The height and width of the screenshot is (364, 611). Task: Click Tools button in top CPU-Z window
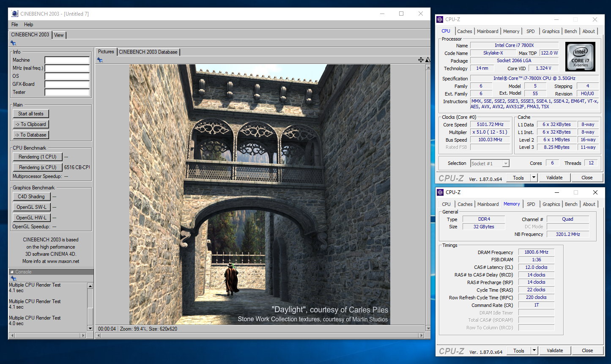pyautogui.click(x=518, y=178)
